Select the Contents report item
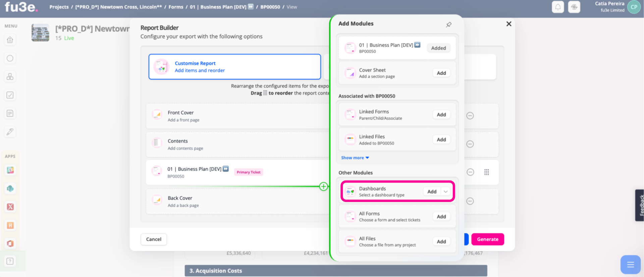The image size is (644, 277). click(238, 144)
